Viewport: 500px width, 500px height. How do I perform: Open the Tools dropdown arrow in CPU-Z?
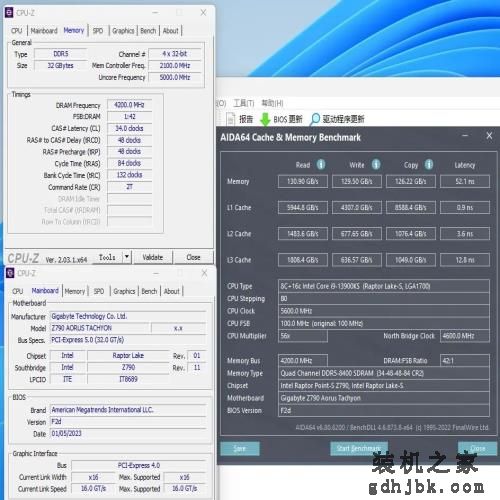(x=127, y=257)
